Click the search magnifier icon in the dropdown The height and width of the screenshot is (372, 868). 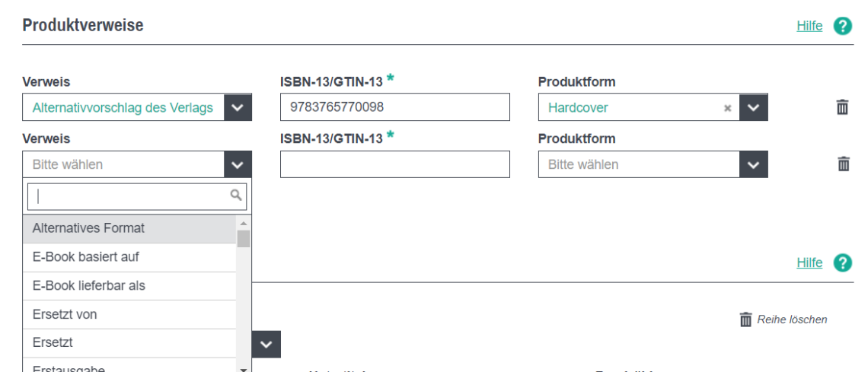(x=236, y=196)
